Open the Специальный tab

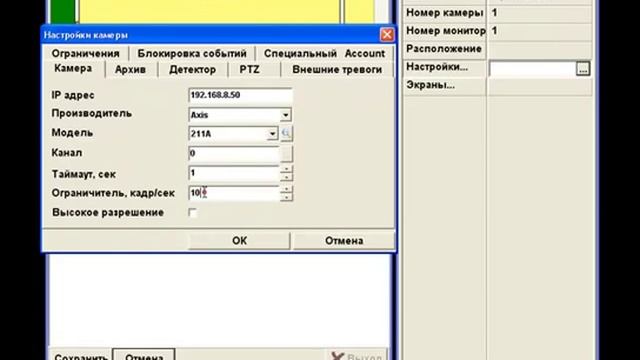point(300,53)
